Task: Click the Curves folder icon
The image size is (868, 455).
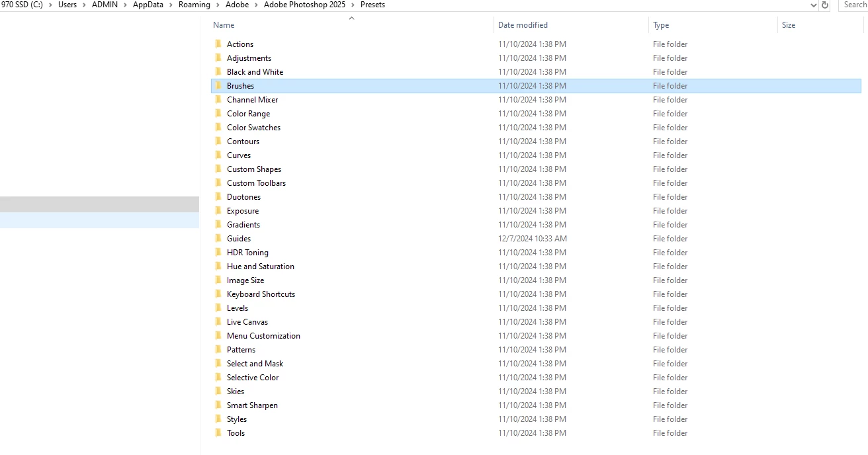Action: (x=218, y=155)
